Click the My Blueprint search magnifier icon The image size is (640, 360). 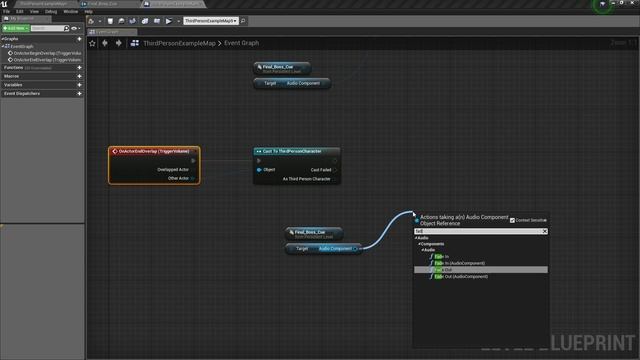point(67,28)
